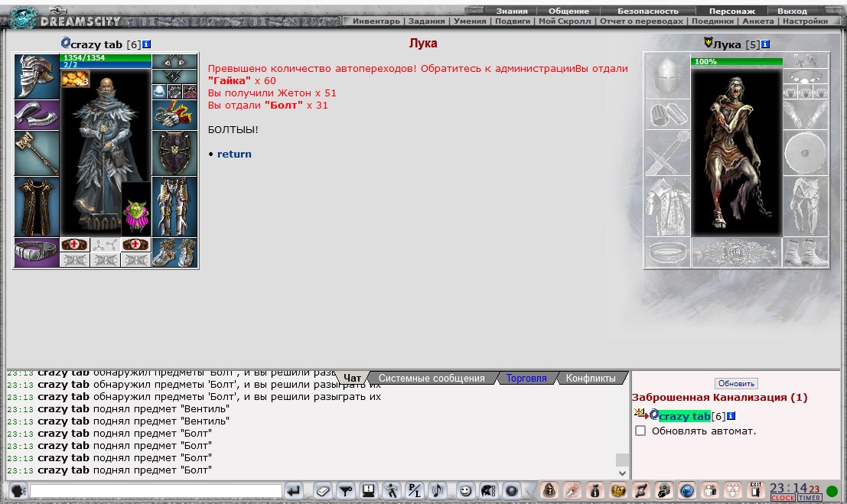Viewport: 847px width, 504px height.
Task: Open the Поединки submenu item
Action: pyautogui.click(x=712, y=21)
